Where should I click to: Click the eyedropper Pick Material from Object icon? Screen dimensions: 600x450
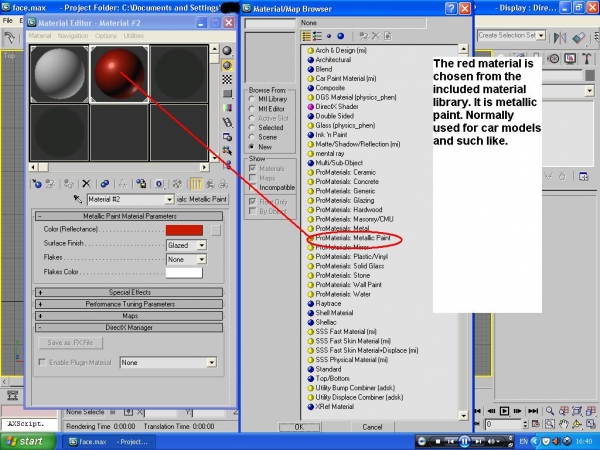point(78,199)
